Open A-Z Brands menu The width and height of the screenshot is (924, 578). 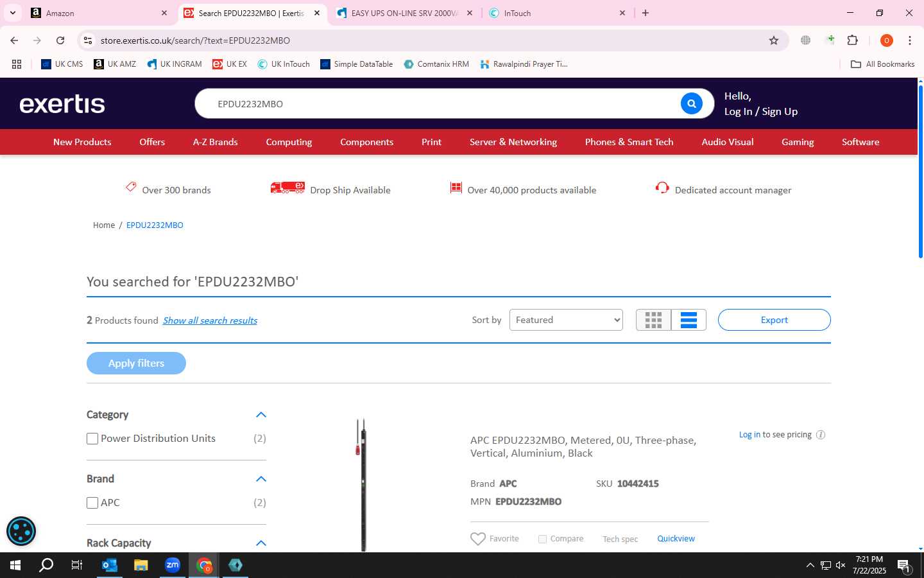(x=216, y=142)
